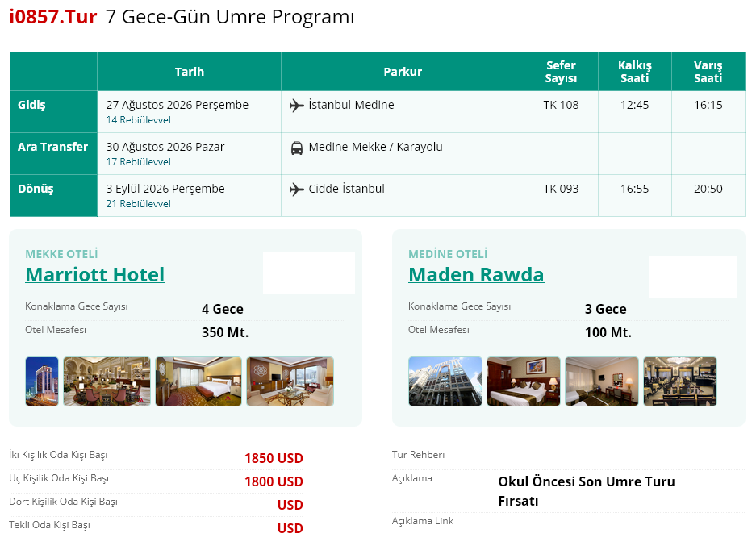Viewport: 756px width, 546px height.
Task: Open the Marriott Hotel link
Action: pyautogui.click(x=95, y=275)
